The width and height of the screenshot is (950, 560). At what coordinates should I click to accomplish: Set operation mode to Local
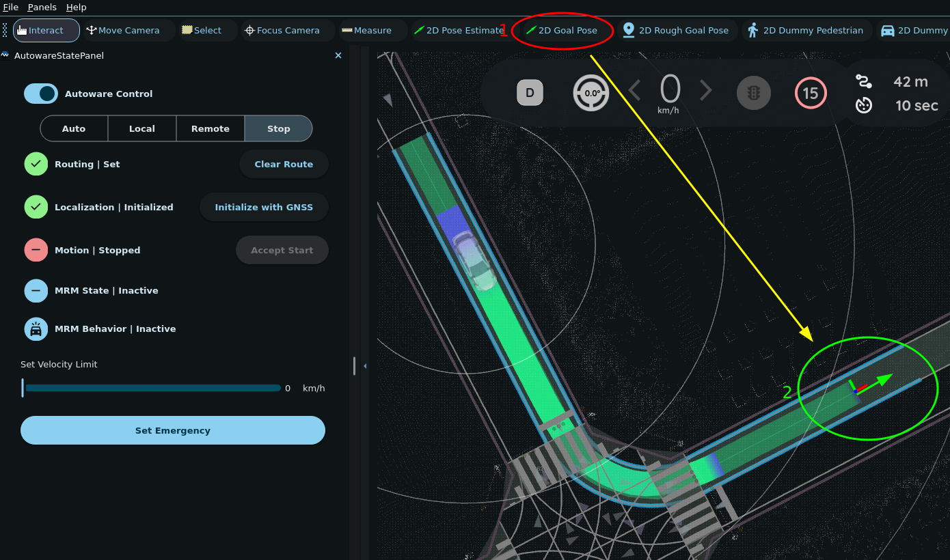point(142,128)
